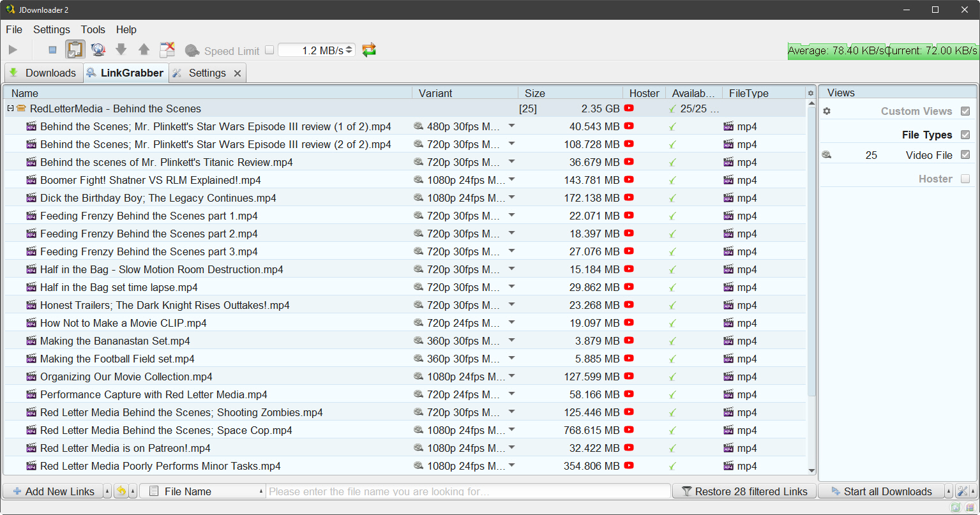980x515 pixels.
Task: Click the red status icon in status bar corner
Action: [970, 507]
